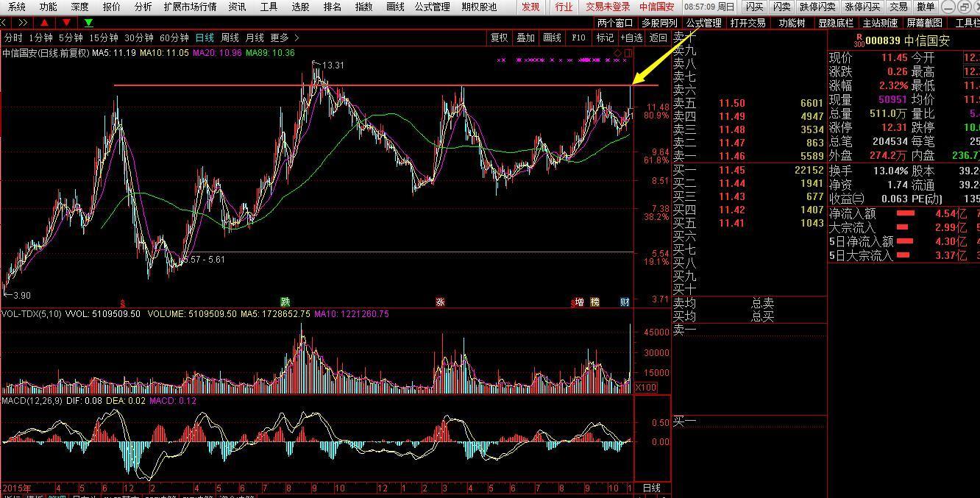Click 两个窗口 toolbar item
This screenshot has width=980, height=498.
[615, 23]
